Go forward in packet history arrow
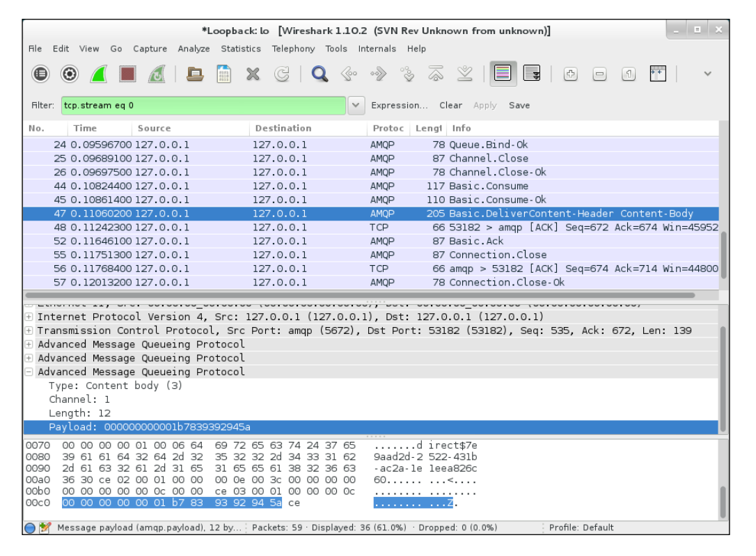 coord(378,74)
